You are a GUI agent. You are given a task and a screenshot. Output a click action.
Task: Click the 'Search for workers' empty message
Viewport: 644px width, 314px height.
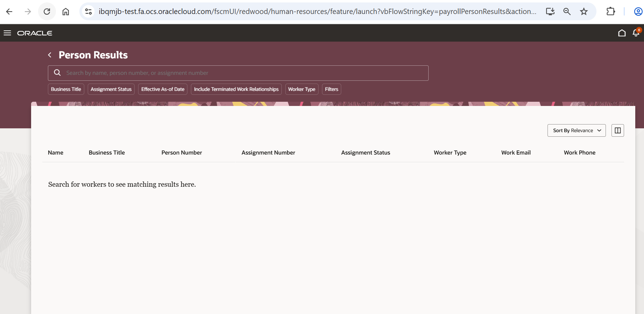coord(122,184)
